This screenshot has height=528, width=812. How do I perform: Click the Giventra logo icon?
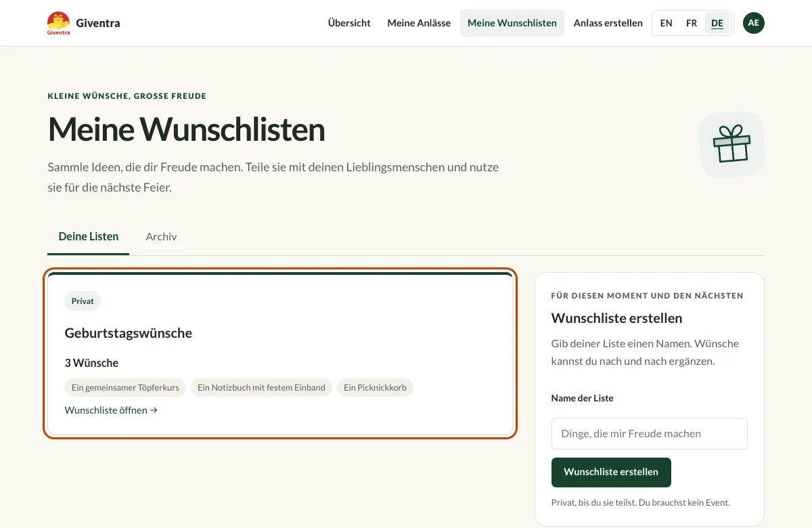click(x=59, y=23)
